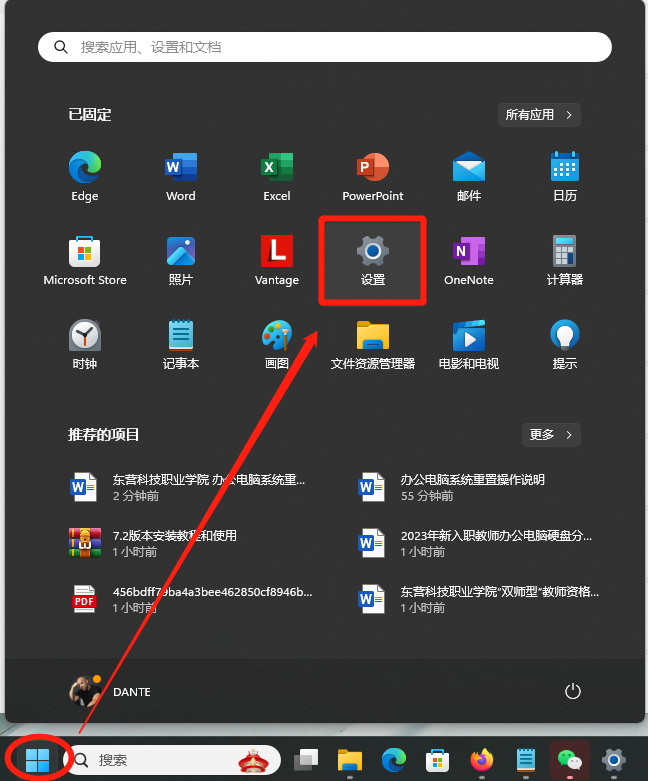Image resolution: width=648 pixels, height=781 pixels.
Task: Click the 已固定 pinned section heading
Action: [x=90, y=115]
